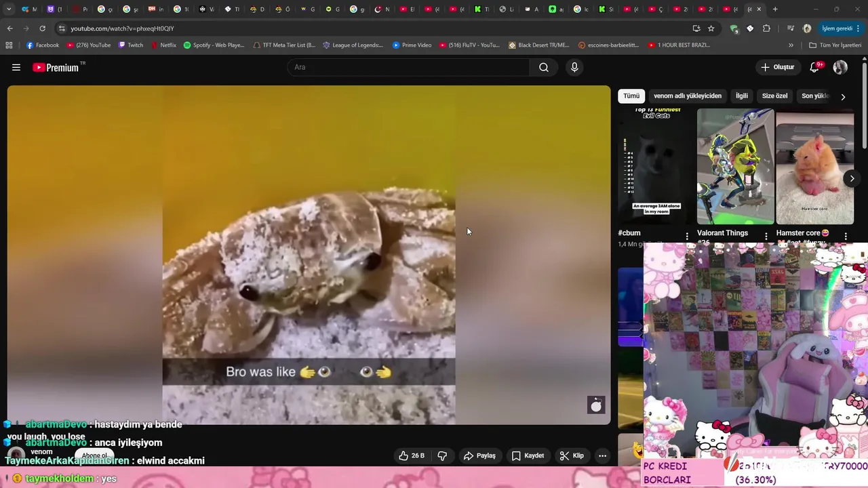Select the Size özel chip
This screenshot has height=488, width=868.
774,96
